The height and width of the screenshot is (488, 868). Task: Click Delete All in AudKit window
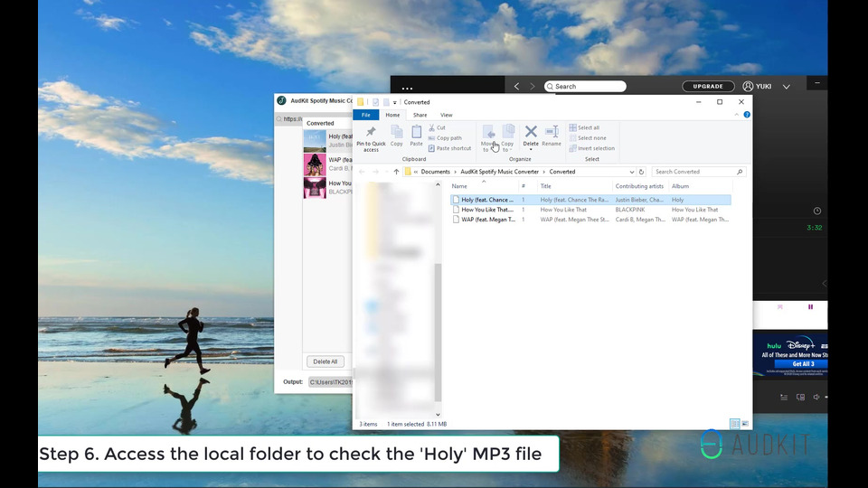tap(325, 361)
